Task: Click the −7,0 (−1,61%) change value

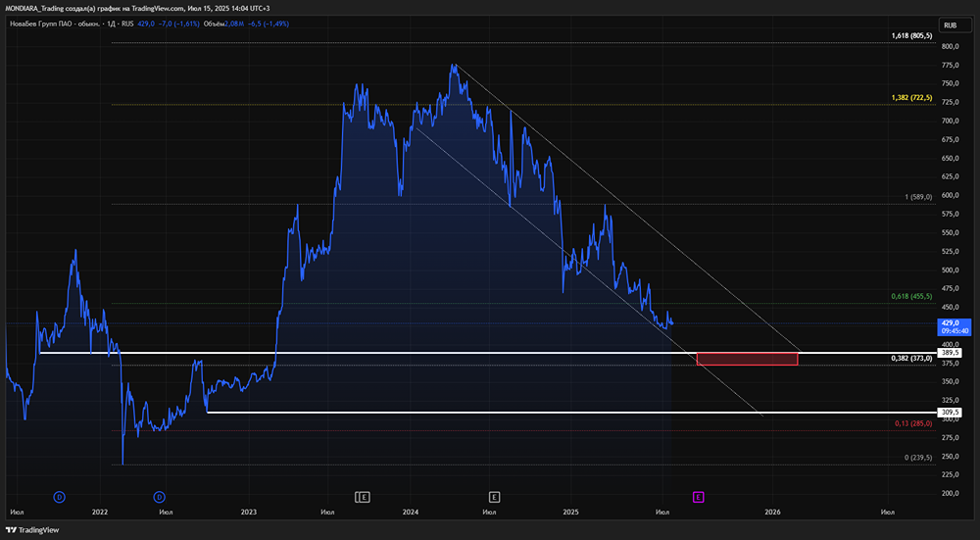Action: (x=178, y=24)
